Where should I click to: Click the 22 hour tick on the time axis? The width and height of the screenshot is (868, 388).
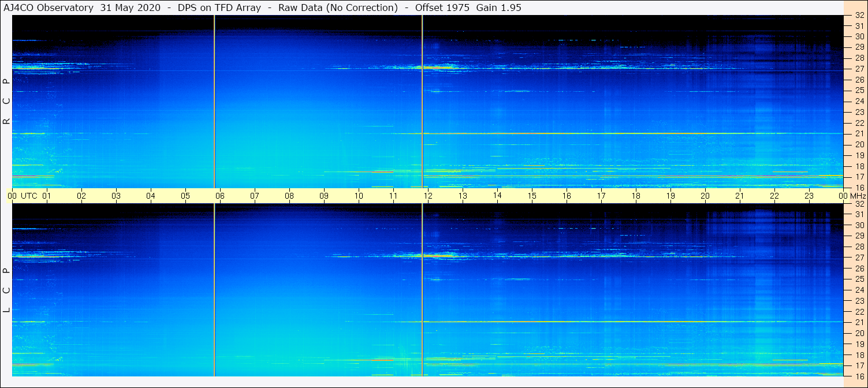[774, 196]
